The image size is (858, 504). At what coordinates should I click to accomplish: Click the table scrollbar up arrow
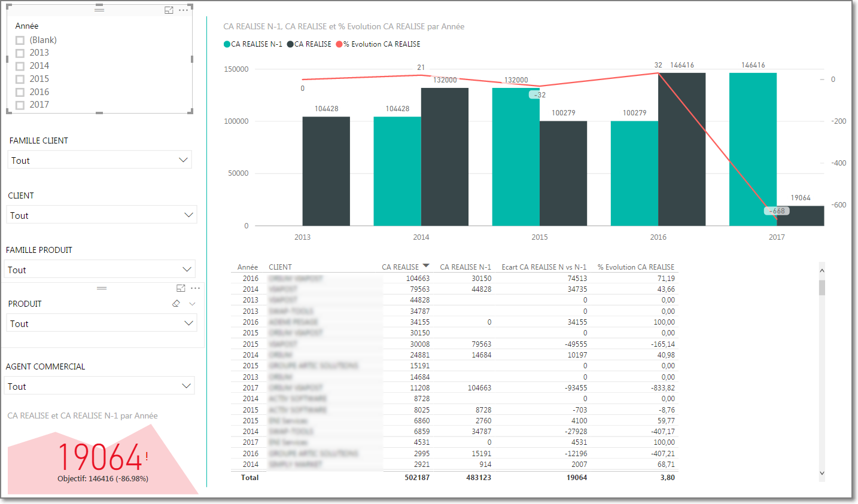[x=822, y=270]
